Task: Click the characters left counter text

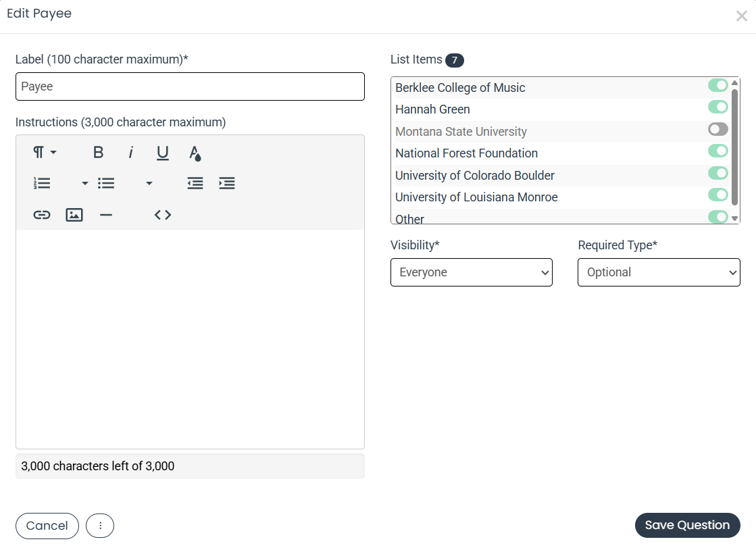Action: tap(98, 466)
